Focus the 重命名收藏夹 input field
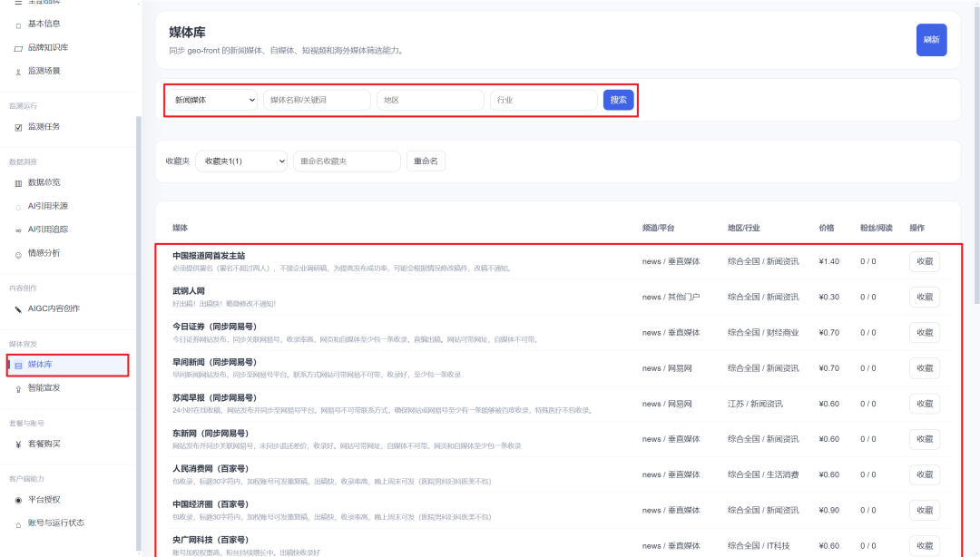 click(347, 161)
